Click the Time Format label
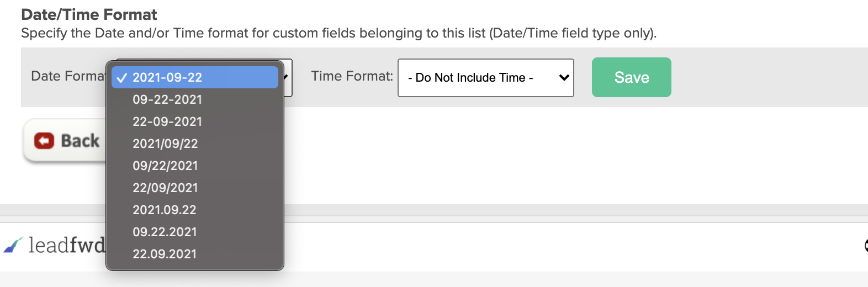Image resolution: width=868 pixels, height=287 pixels. tap(352, 76)
